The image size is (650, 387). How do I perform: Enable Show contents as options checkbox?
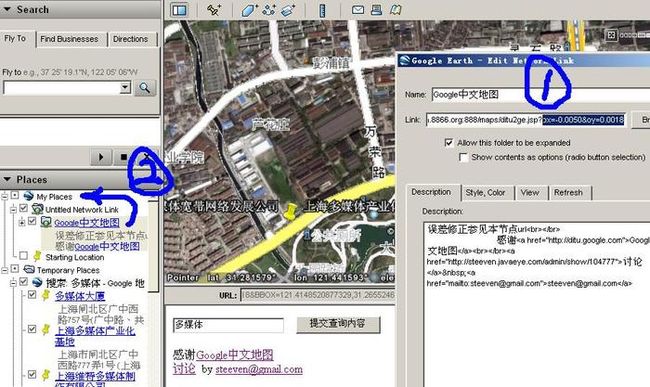(x=463, y=157)
